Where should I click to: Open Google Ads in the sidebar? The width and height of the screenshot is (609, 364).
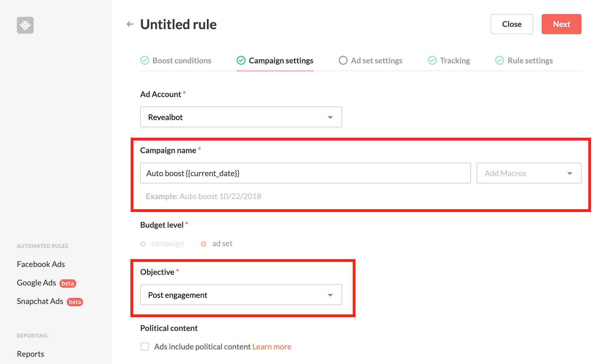[36, 283]
